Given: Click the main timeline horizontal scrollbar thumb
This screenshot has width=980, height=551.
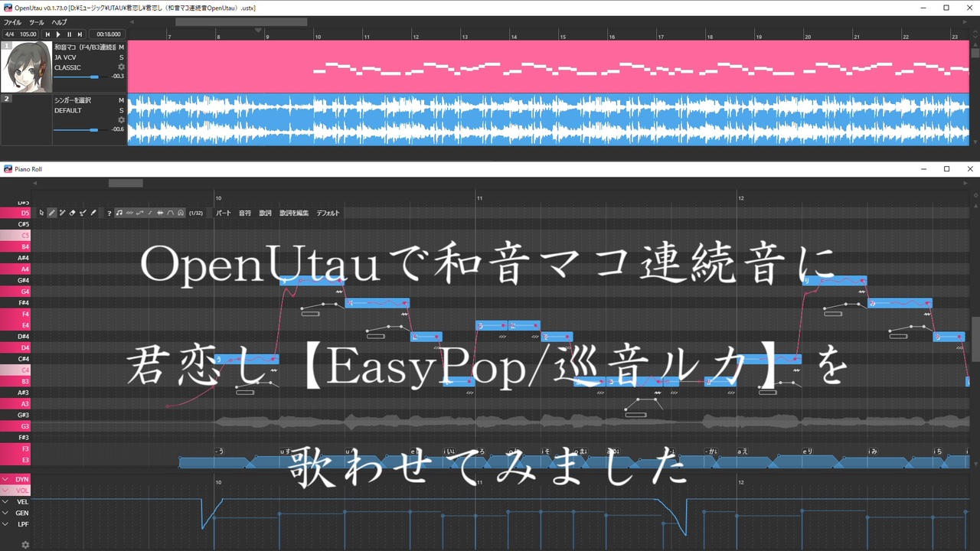Looking at the screenshot, I should point(241,22).
